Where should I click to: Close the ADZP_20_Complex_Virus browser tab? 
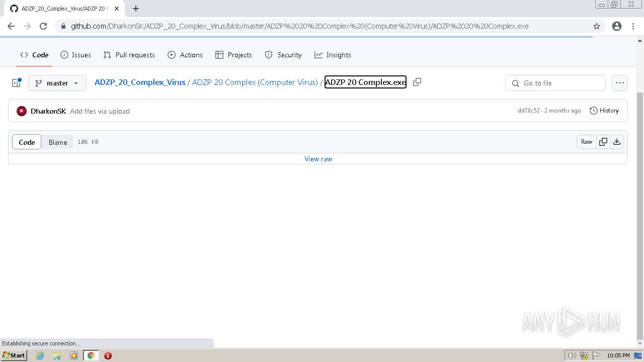click(x=117, y=9)
